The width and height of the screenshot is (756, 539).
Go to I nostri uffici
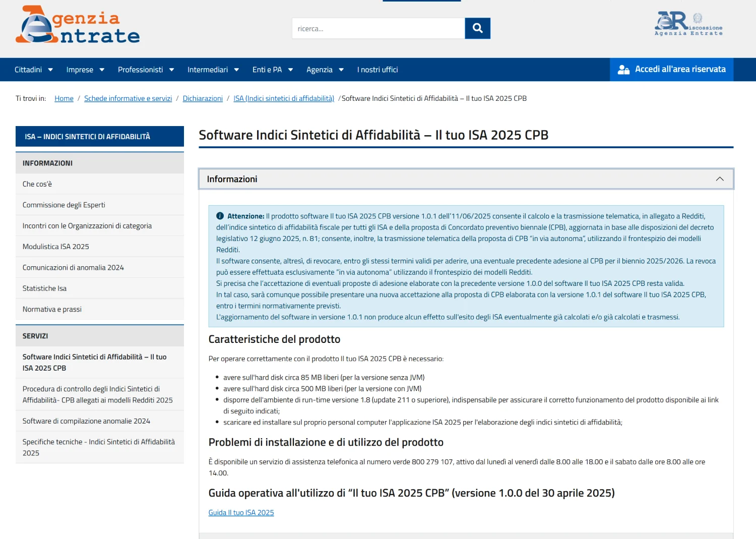point(377,70)
